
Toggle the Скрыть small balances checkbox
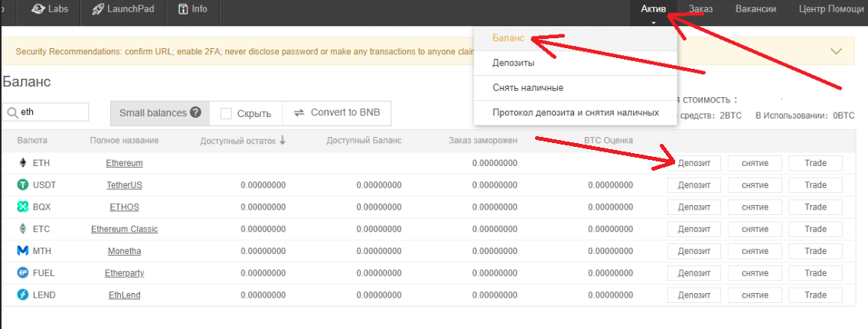227,114
